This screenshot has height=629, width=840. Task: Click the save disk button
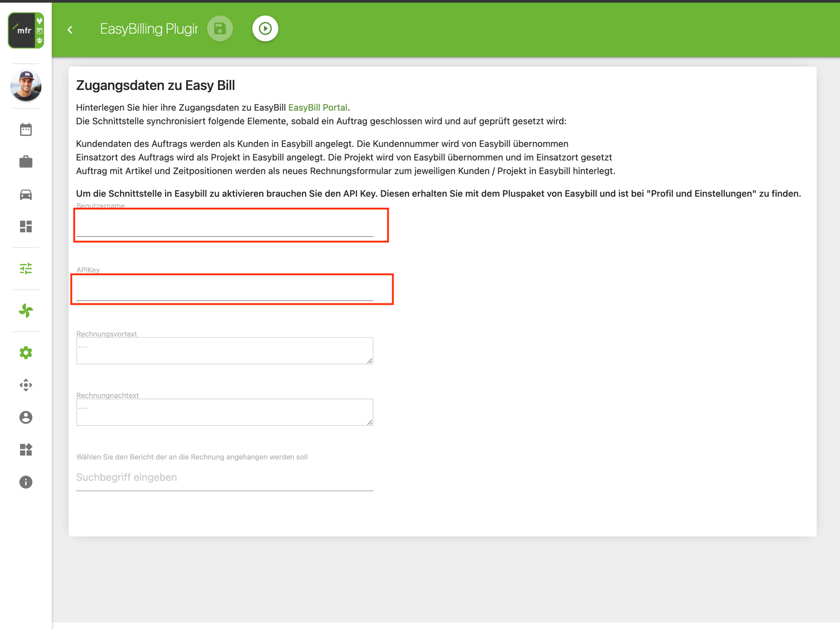coord(220,29)
